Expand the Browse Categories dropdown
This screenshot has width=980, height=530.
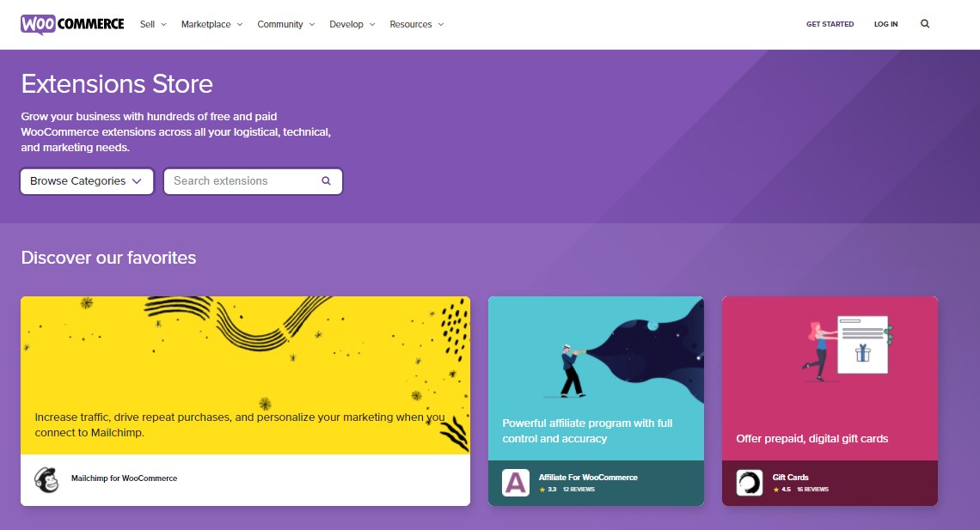point(86,181)
